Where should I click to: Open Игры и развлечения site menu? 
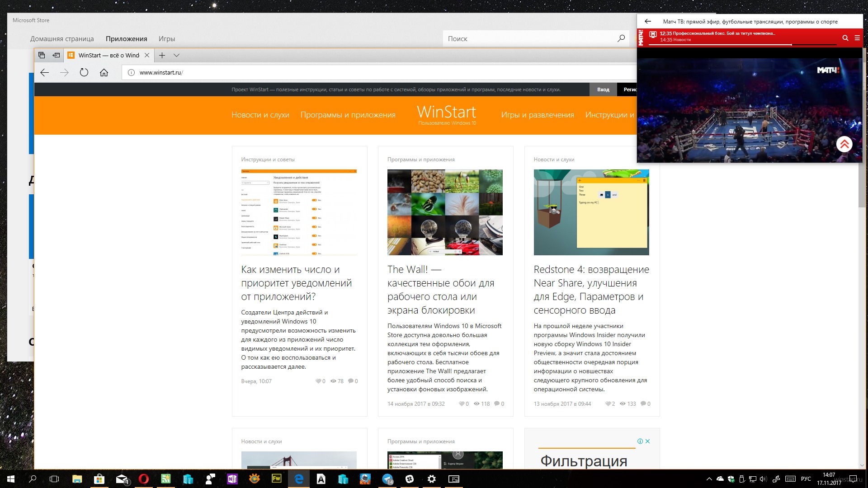[538, 115]
